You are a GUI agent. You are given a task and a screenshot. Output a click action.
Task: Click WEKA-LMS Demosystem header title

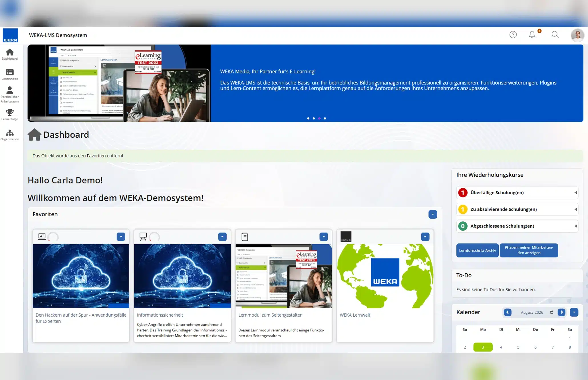tap(58, 35)
